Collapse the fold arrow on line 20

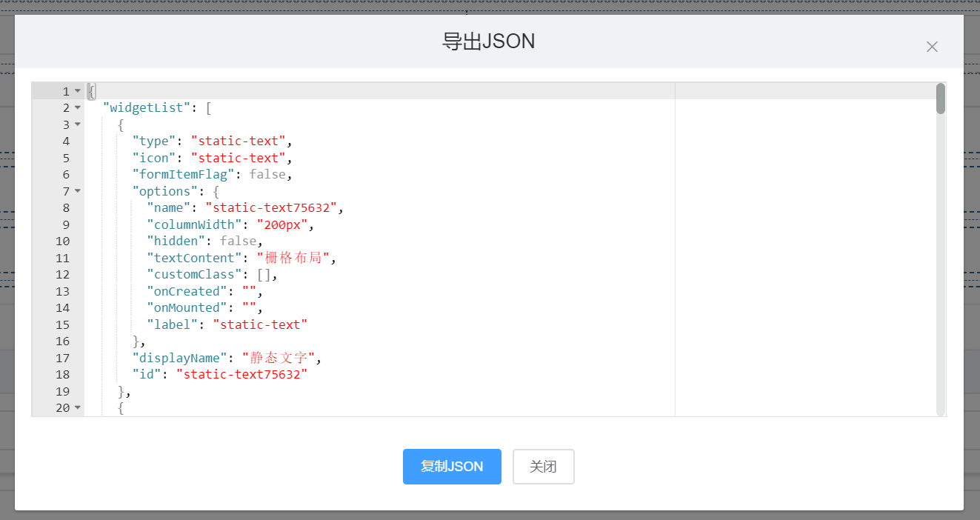(x=78, y=408)
